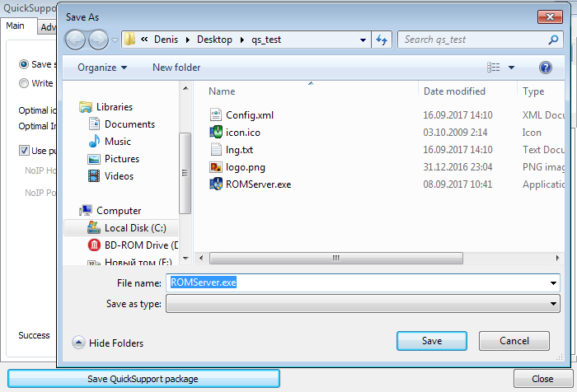Click right arrow of horizontal scrollbar
The width and height of the screenshot is (577, 392).
click(x=558, y=258)
